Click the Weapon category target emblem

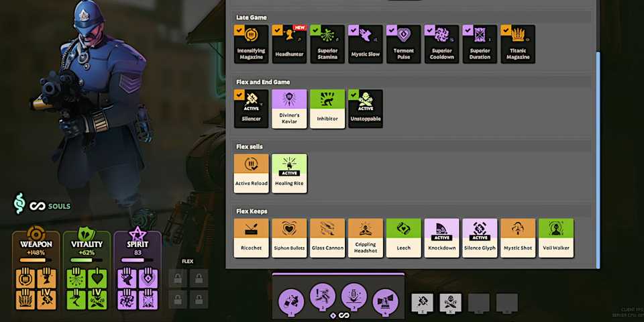pos(36,233)
